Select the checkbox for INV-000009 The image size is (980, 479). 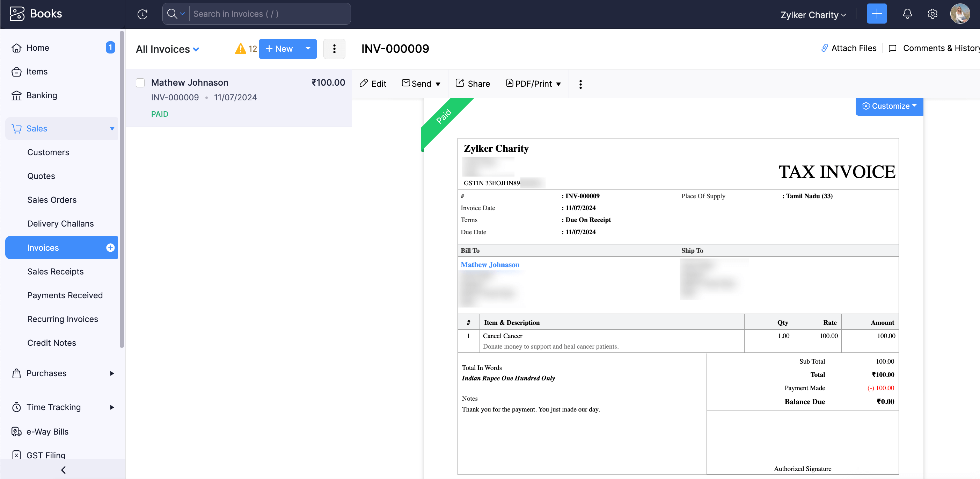click(141, 82)
